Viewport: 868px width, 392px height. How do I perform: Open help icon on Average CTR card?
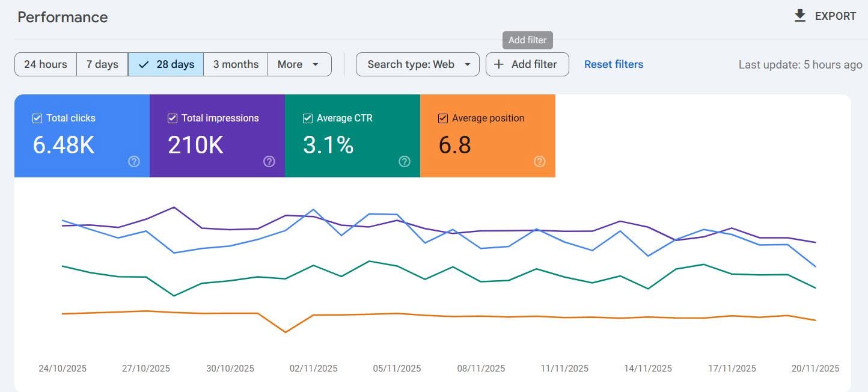point(405,161)
